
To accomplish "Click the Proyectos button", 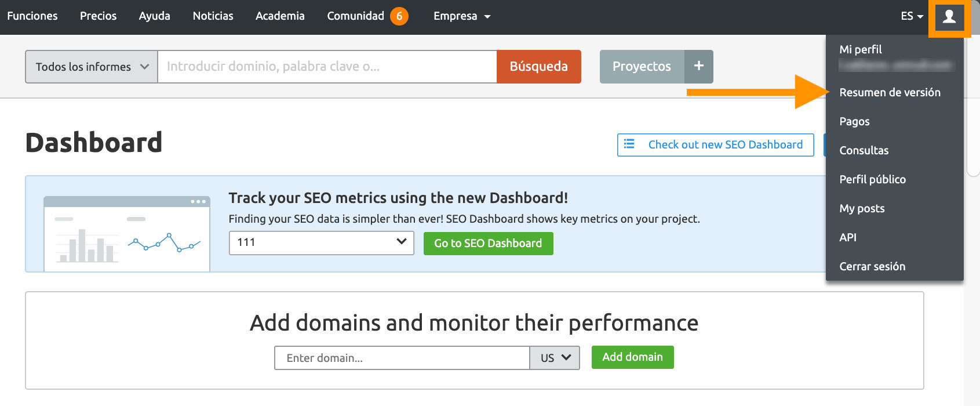I will (642, 67).
